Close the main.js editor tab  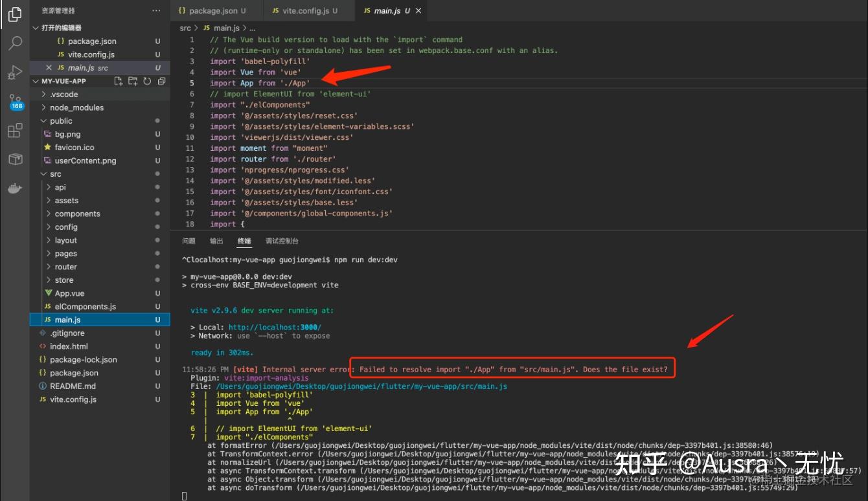tap(418, 10)
